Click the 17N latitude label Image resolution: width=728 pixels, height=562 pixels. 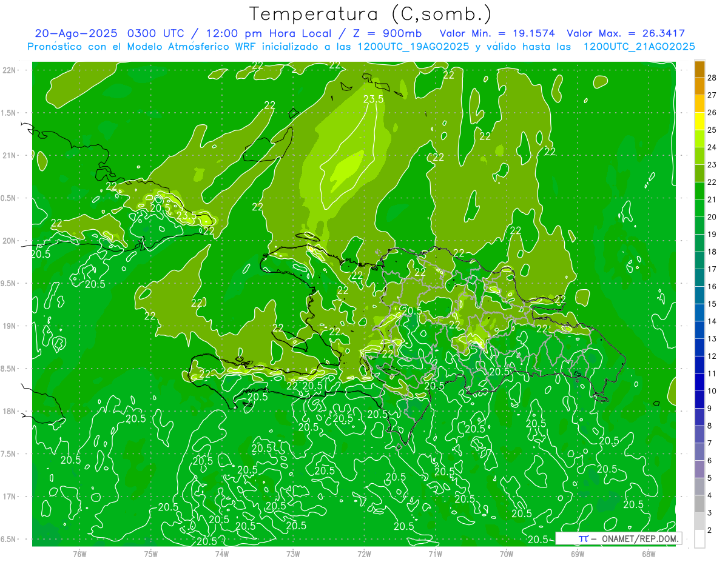point(9,497)
